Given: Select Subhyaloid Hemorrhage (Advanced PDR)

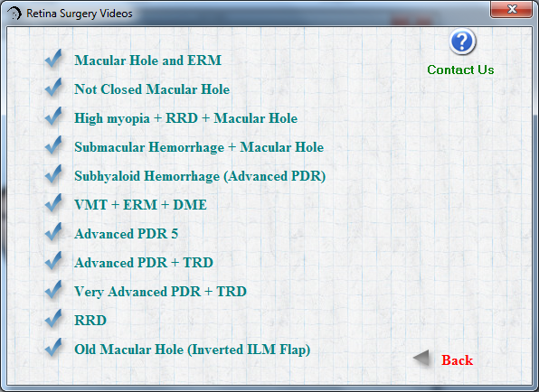Looking at the screenshot, I should 200,176.
